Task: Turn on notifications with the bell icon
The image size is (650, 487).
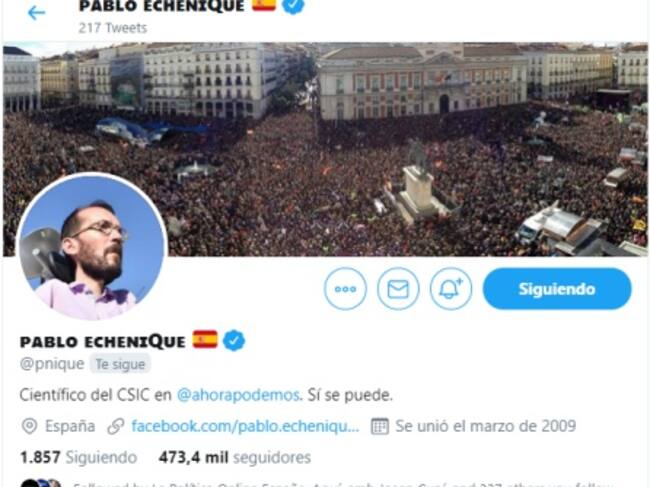Action: [451, 289]
